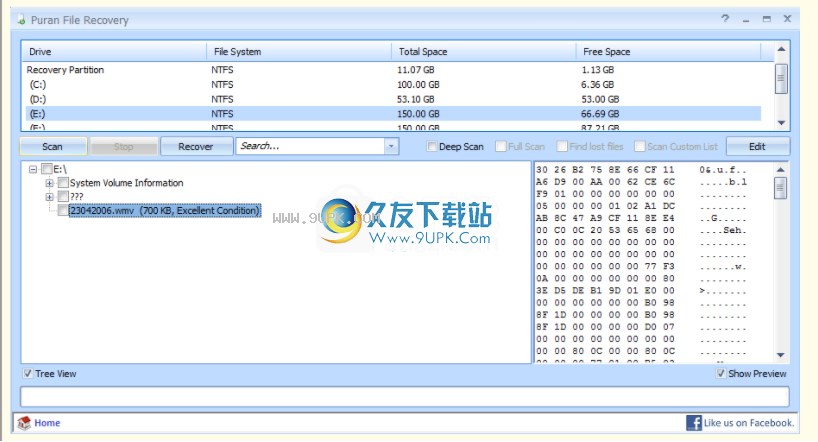818x442 pixels.
Task: Click the Edit button
Action: [757, 147]
